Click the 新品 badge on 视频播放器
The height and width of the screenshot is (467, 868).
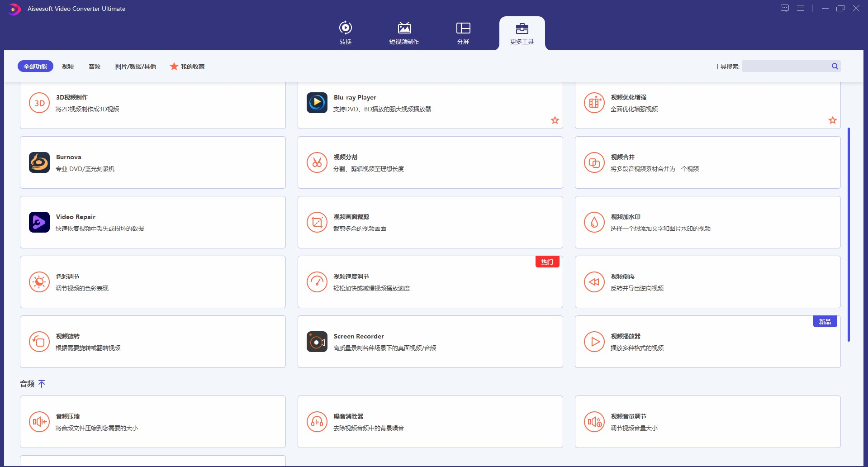point(825,321)
